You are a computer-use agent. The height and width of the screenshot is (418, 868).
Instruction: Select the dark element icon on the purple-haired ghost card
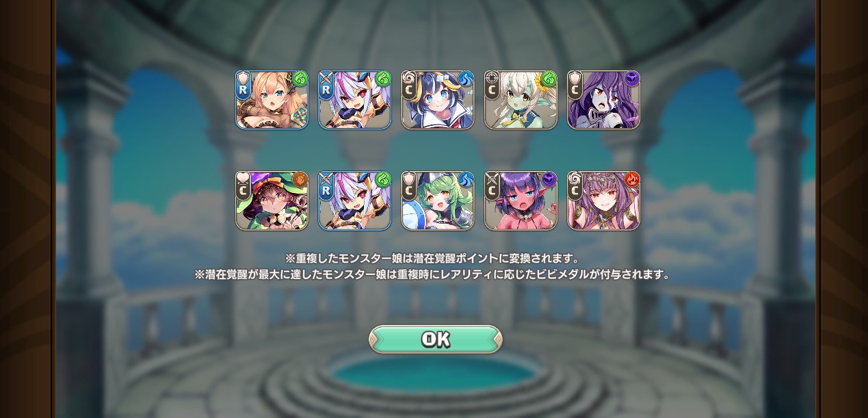coord(631,79)
